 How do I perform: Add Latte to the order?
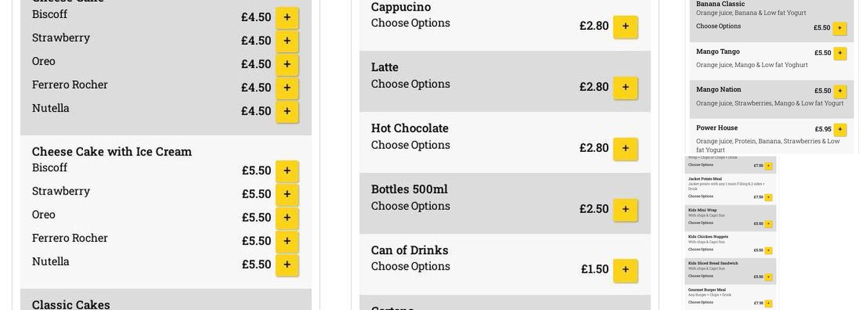coord(625,87)
